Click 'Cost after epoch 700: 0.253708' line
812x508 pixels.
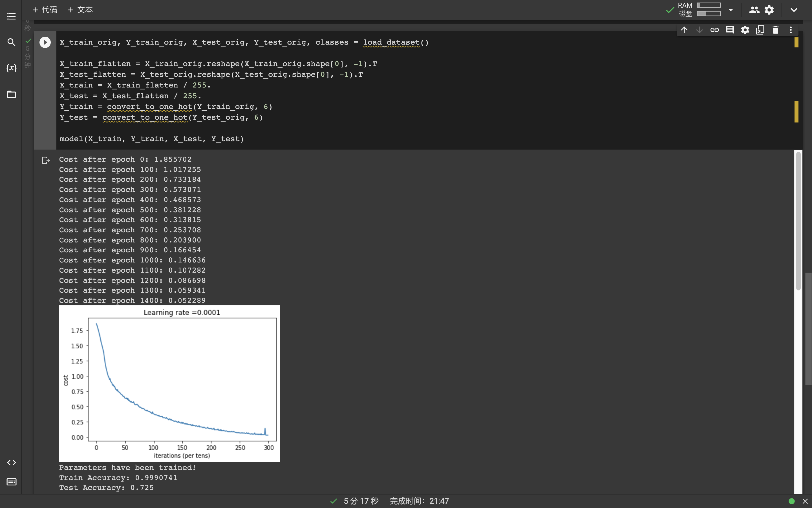pyautogui.click(x=130, y=230)
